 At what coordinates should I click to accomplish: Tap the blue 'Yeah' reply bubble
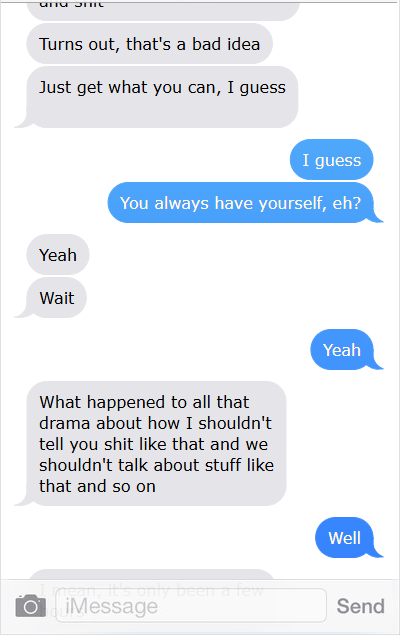(x=342, y=349)
